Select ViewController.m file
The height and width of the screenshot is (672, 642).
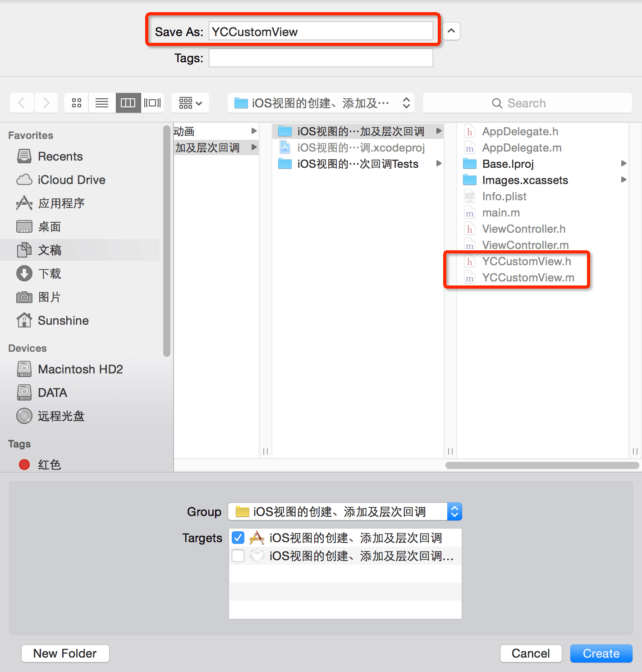[x=543, y=245]
